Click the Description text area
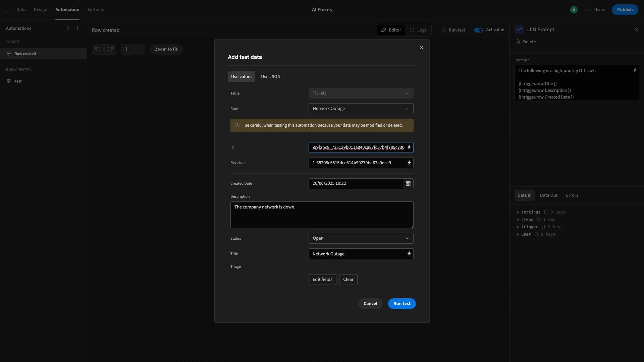Screen dimensions: 644x362 click(x=322, y=215)
